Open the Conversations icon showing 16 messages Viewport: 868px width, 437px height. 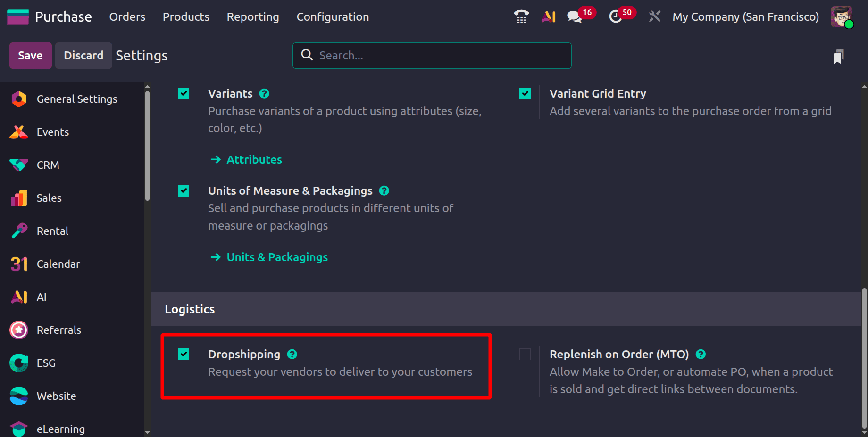tap(574, 16)
